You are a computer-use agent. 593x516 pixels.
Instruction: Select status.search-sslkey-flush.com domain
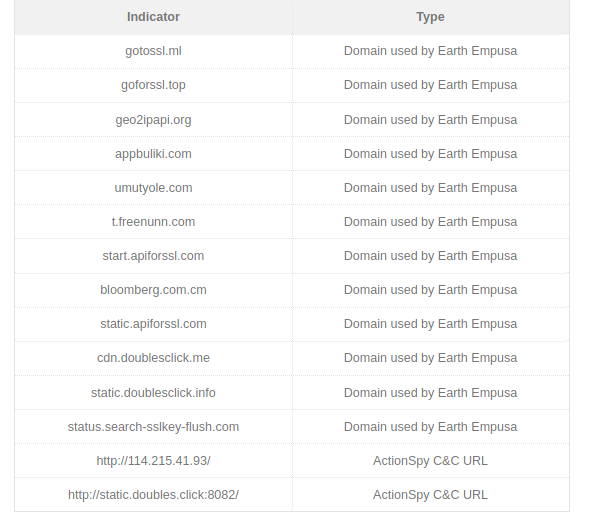(x=153, y=427)
